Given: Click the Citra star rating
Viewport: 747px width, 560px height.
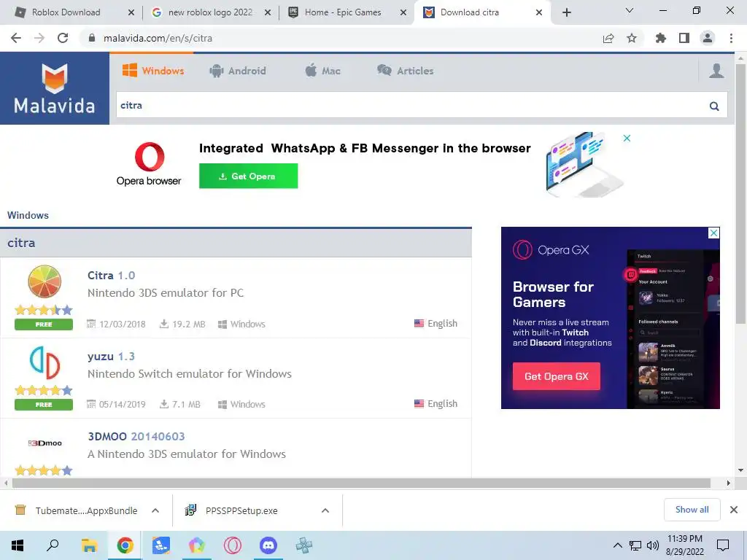Looking at the screenshot, I should click(x=44, y=311).
